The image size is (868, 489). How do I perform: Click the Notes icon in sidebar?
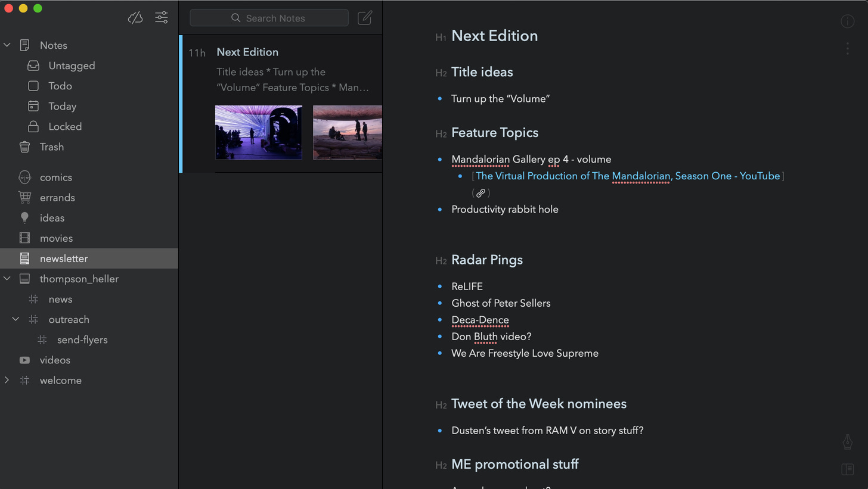[x=24, y=45]
